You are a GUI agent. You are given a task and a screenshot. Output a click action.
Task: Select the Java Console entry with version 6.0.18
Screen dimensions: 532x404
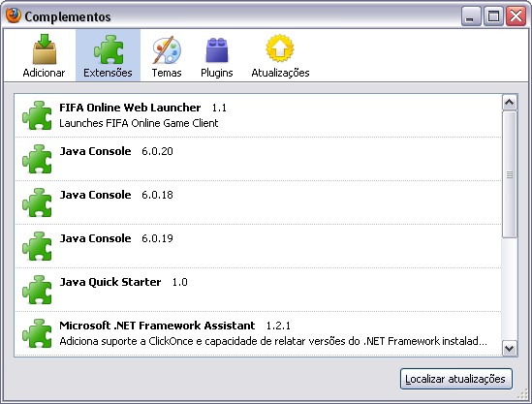pos(258,202)
